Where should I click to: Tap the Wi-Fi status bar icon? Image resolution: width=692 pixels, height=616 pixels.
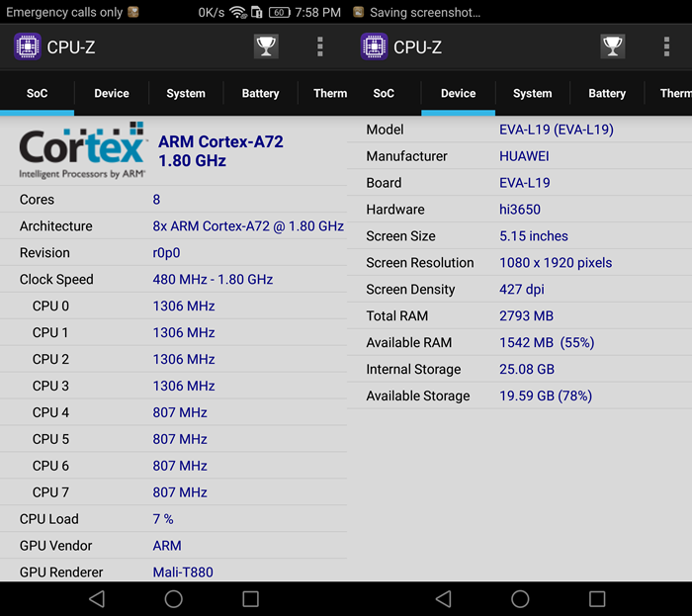(x=238, y=12)
